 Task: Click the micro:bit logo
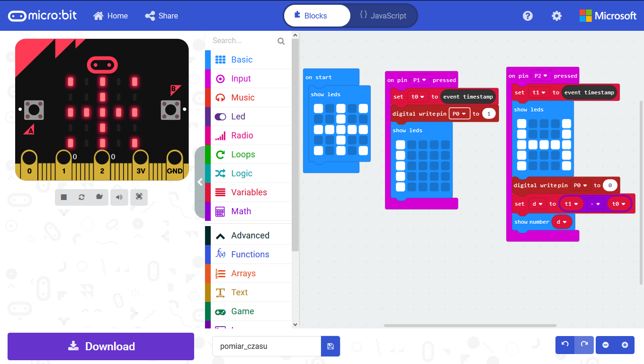pyautogui.click(x=42, y=16)
